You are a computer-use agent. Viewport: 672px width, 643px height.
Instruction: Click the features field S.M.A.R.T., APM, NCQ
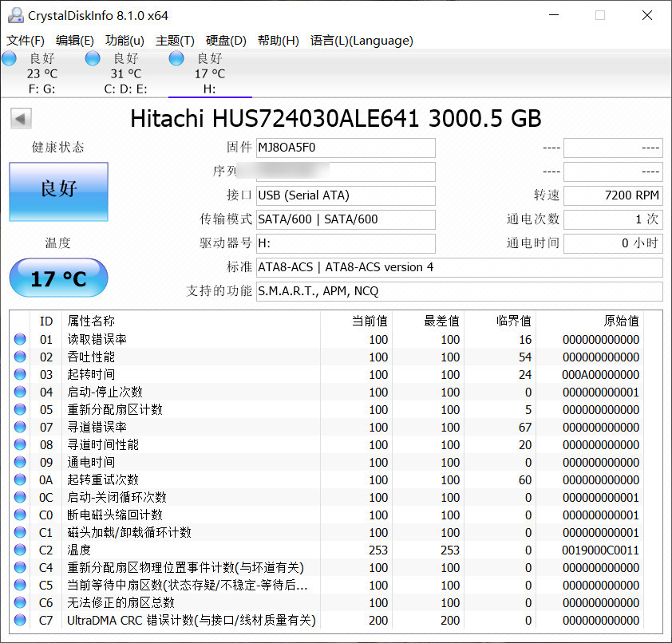point(460,292)
